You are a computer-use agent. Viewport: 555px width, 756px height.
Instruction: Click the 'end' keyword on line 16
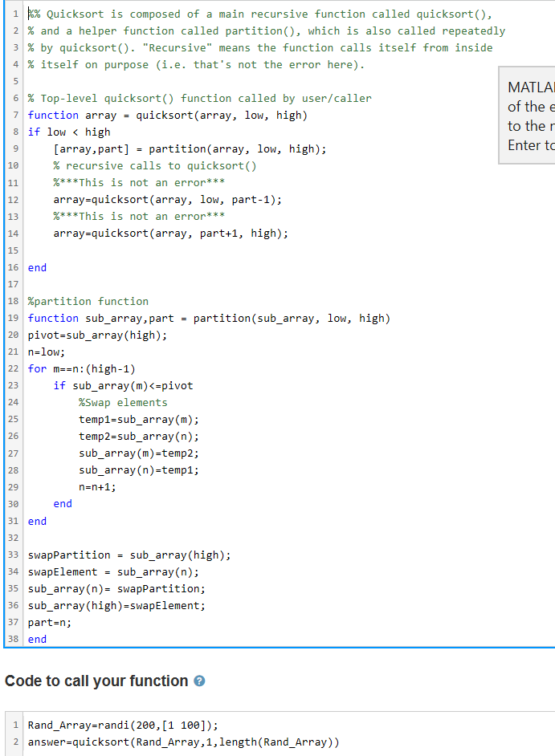pos(37,267)
